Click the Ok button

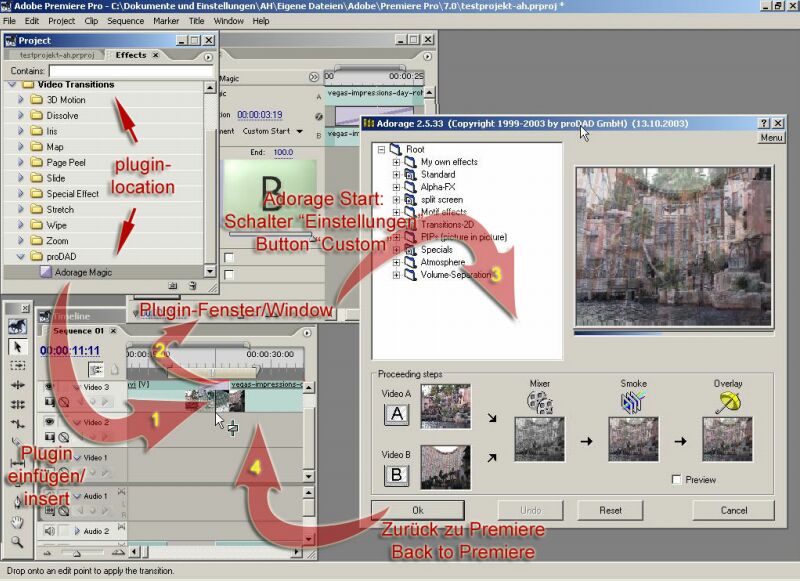click(x=418, y=510)
